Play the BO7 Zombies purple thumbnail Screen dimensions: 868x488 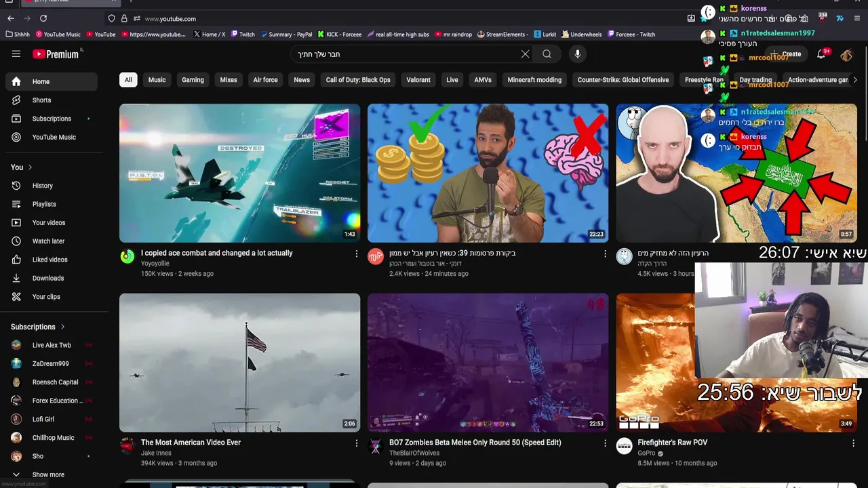point(488,363)
